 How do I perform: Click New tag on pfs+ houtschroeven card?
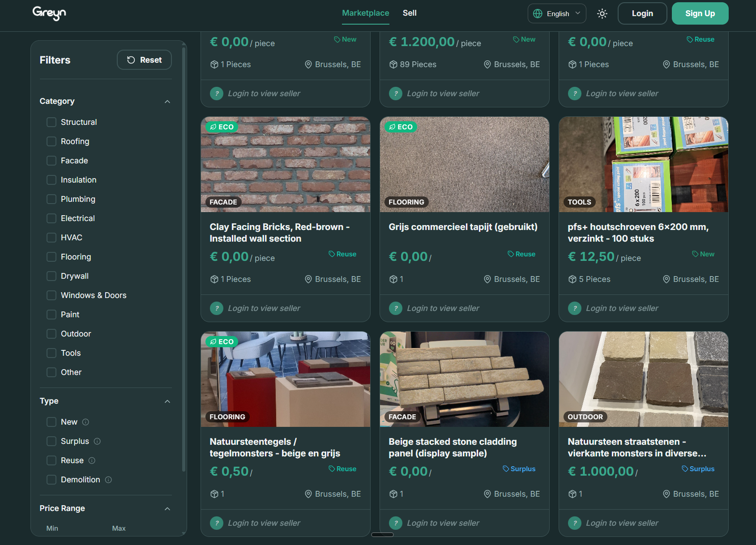tap(703, 254)
